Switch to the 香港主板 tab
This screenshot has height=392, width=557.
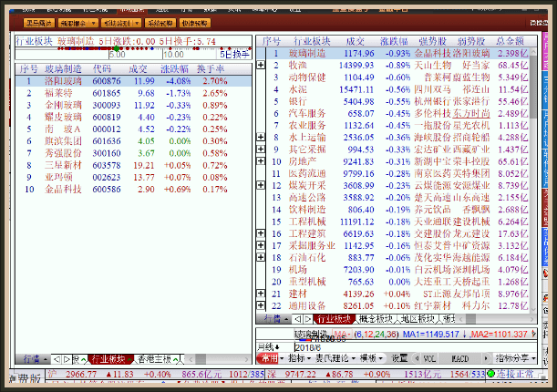(x=157, y=359)
